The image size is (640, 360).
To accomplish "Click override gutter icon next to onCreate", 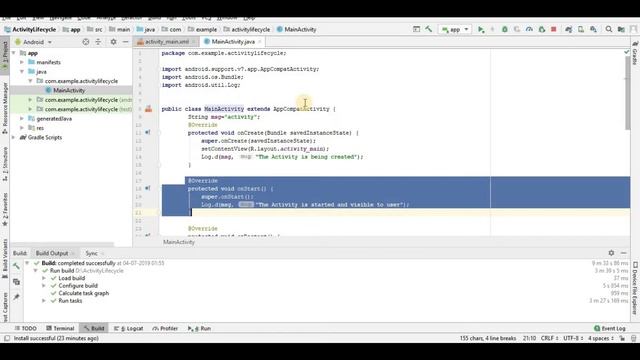I will pos(147,133).
